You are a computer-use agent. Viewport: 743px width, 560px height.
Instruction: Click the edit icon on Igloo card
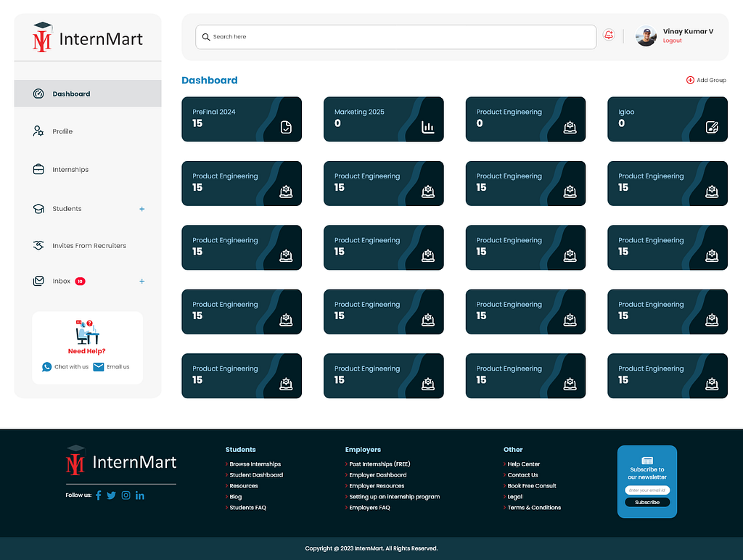712,128
